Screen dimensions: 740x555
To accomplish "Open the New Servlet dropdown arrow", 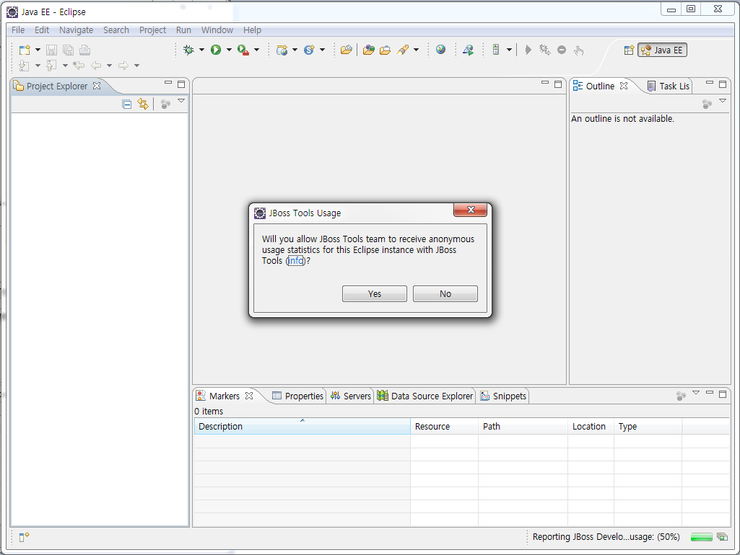I will 322,50.
